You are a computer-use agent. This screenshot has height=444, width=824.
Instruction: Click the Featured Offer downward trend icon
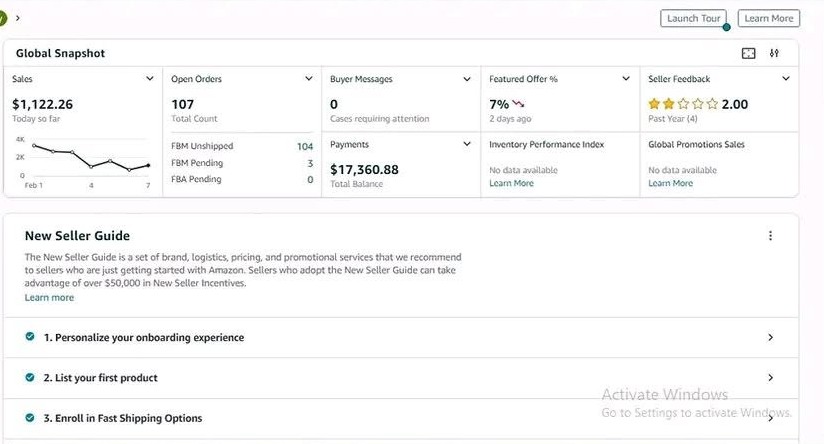pyautogui.click(x=519, y=104)
